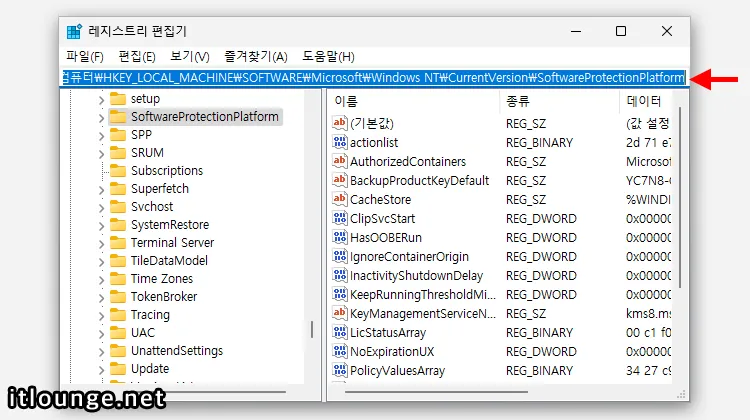
Task: Expand the SoftwareProtectionPlatform node chevron
Action: click(x=101, y=118)
